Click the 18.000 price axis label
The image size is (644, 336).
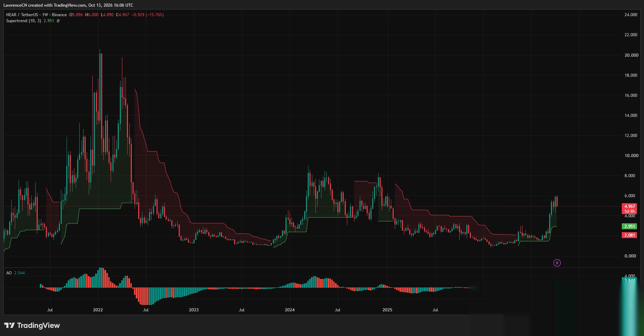tap(631, 75)
